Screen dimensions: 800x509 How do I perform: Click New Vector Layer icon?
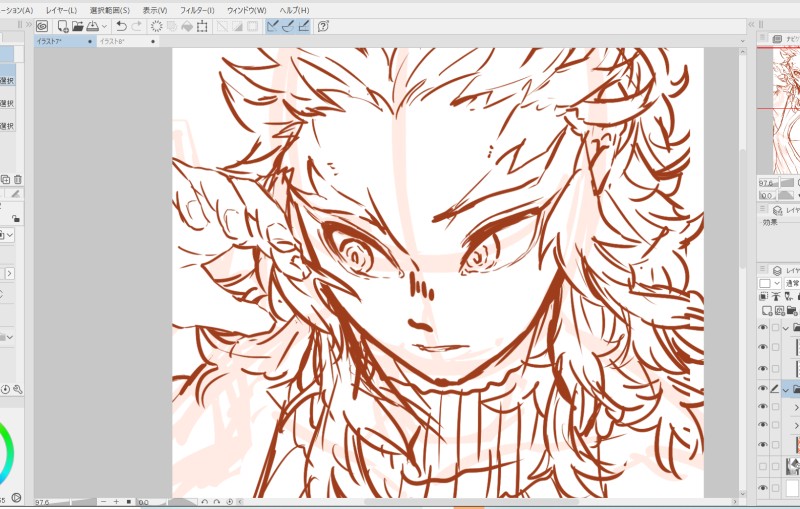tap(780, 310)
